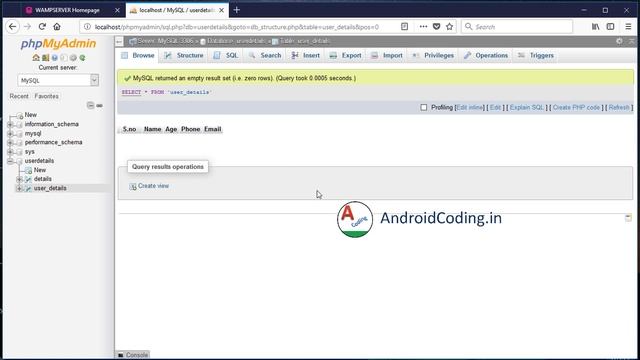Click the Firefox home button

pos(57,27)
